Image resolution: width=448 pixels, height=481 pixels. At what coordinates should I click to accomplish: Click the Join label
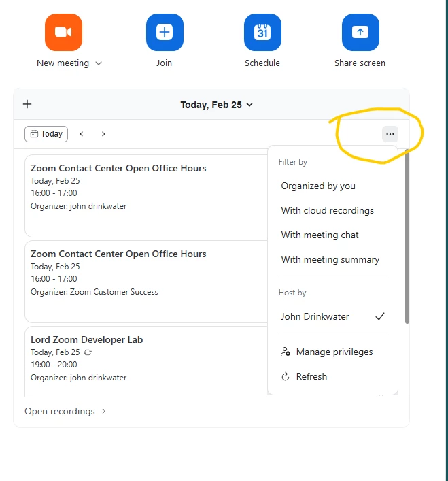tap(165, 63)
